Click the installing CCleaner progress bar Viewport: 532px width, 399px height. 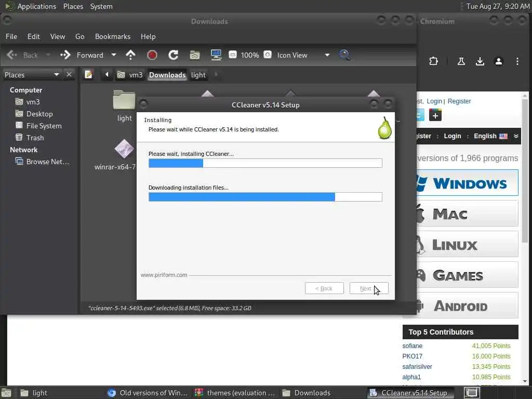265,163
